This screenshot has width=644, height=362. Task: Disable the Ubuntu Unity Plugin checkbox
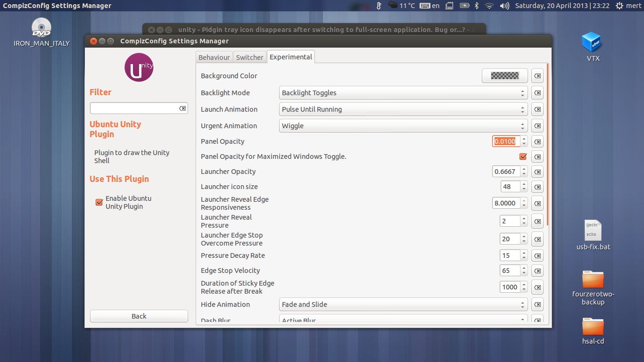coord(99,202)
